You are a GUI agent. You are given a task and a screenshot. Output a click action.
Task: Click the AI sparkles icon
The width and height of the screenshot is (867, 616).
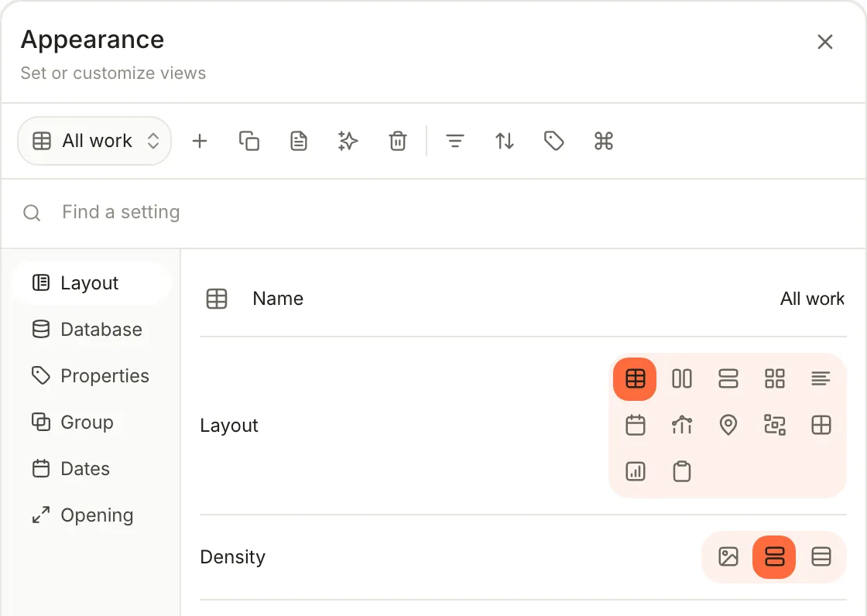(x=348, y=141)
